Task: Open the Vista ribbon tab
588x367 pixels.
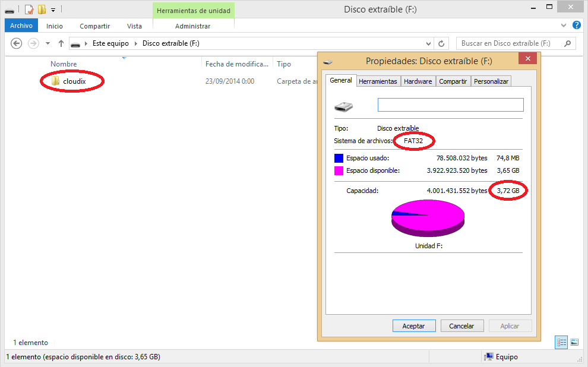Action: click(x=134, y=26)
